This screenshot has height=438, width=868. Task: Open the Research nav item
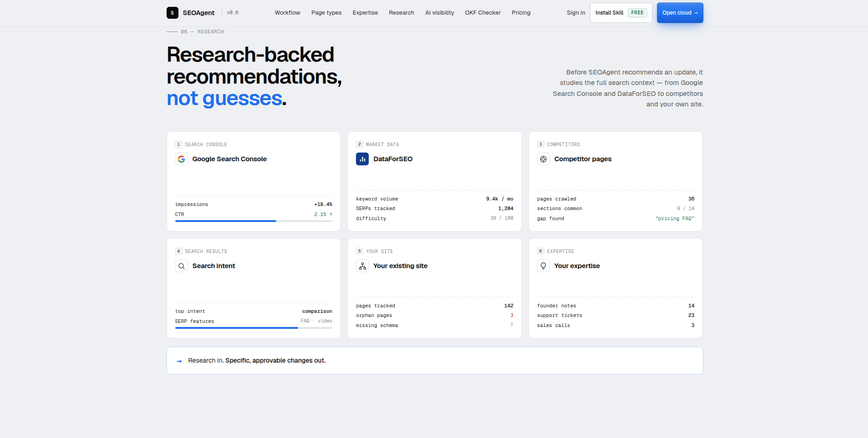402,13
